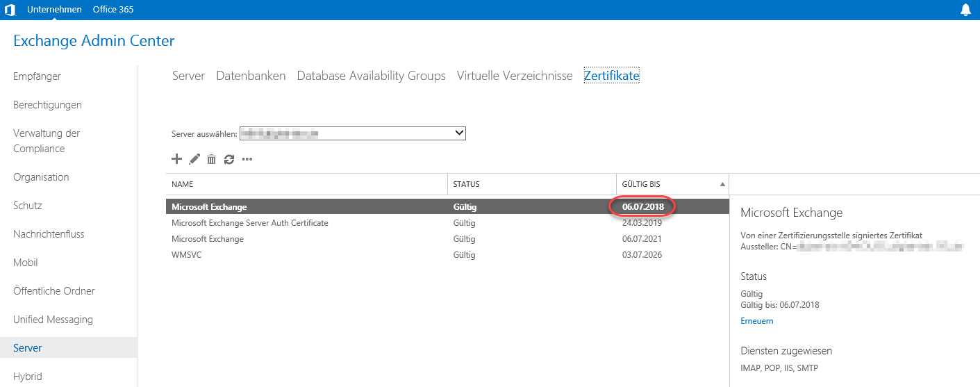Sort by the Name column header
This screenshot has width=980, height=387.
[x=183, y=184]
